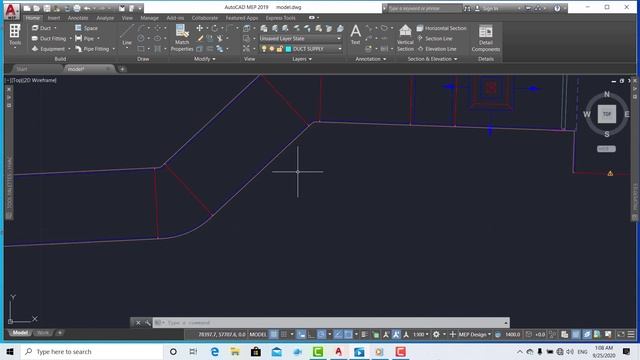This screenshot has height=360, width=640.
Task: Open the MEP Design workspace dropdown
Action: 475,334
